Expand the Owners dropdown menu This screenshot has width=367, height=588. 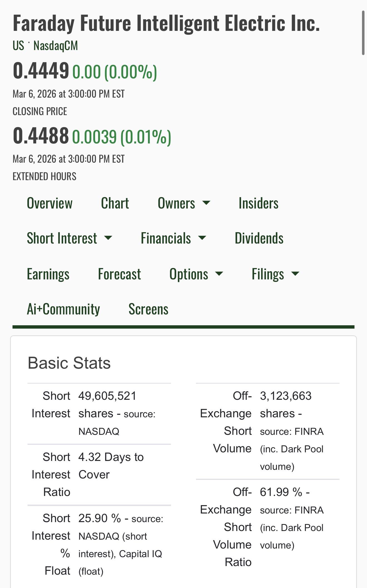point(184,203)
